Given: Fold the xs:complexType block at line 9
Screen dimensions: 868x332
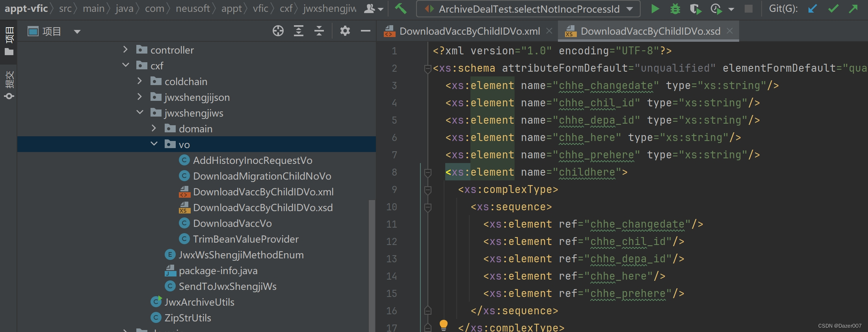Looking at the screenshot, I should [427, 190].
